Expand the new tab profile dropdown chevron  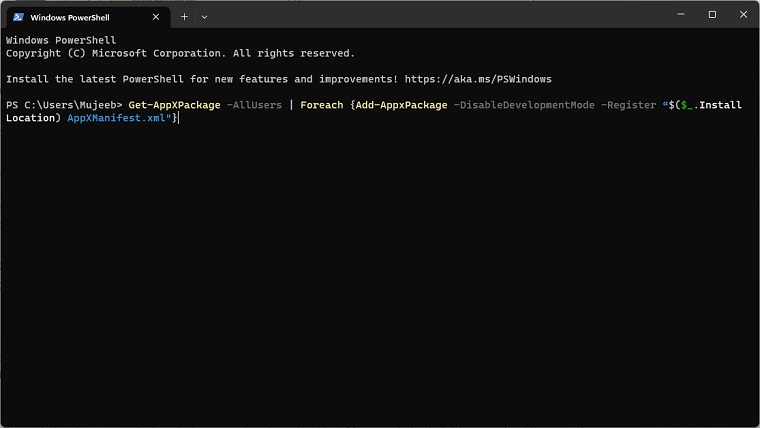click(x=204, y=17)
